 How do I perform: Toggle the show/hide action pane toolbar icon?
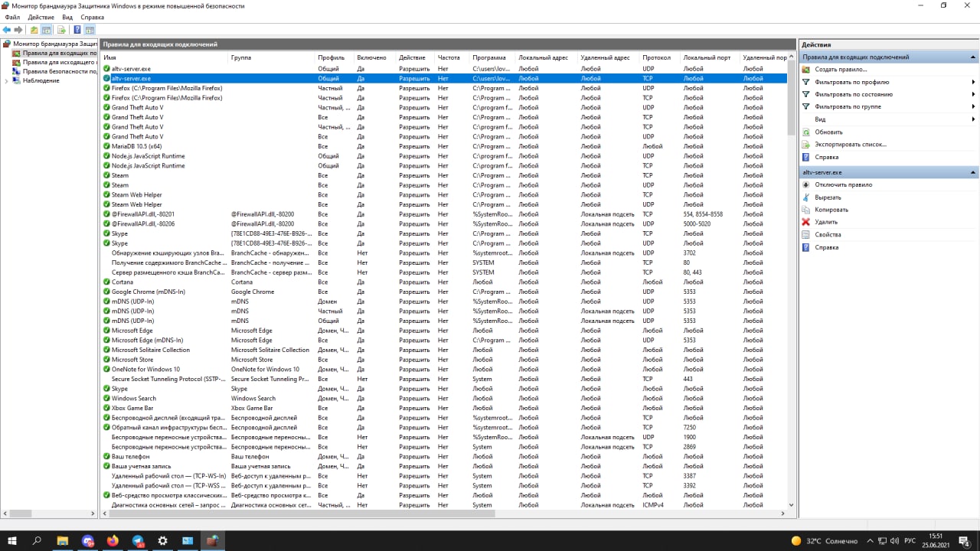coord(90,30)
